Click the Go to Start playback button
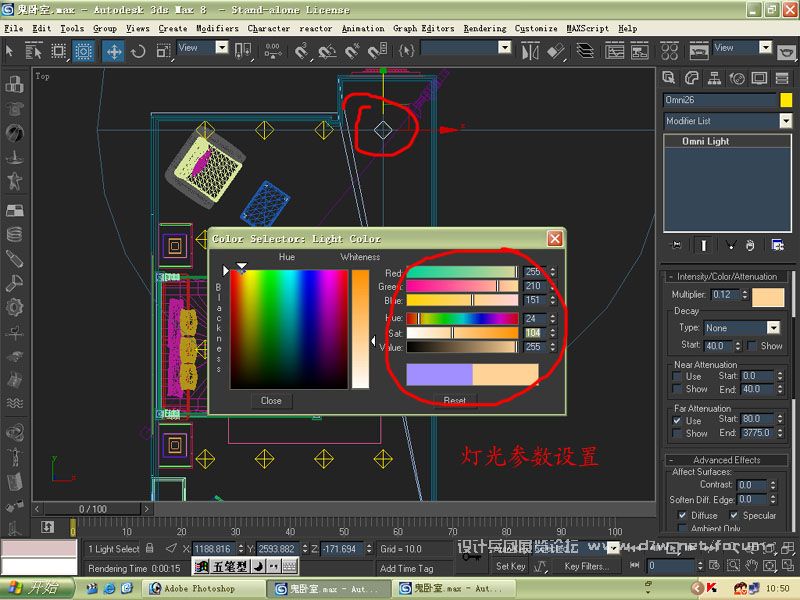Screen dimensions: 800x600 point(635,565)
